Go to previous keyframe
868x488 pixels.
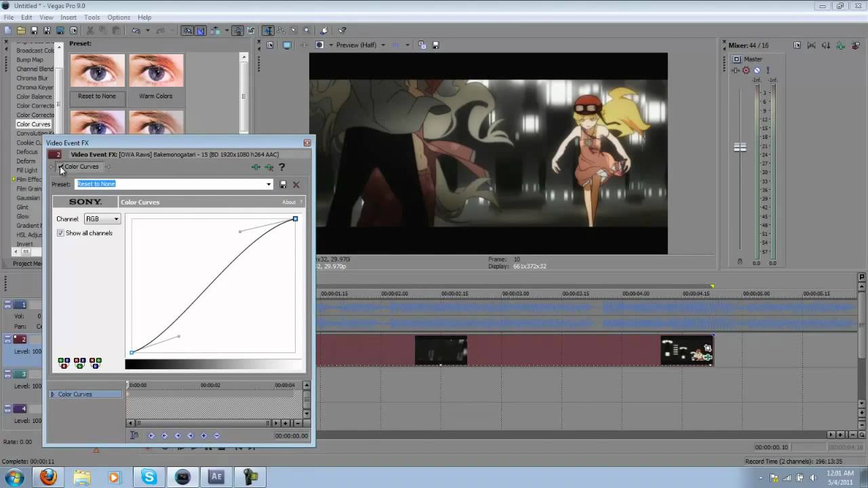(164, 436)
